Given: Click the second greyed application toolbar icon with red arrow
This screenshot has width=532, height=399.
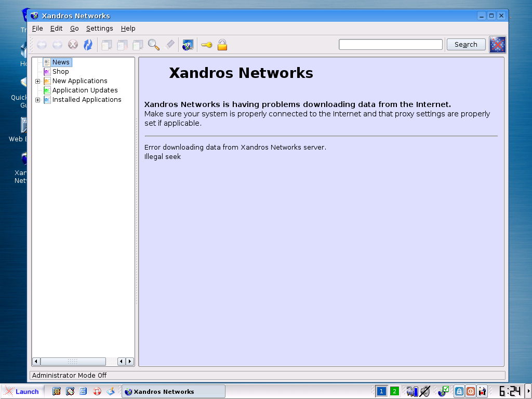Looking at the screenshot, I should tap(123, 45).
